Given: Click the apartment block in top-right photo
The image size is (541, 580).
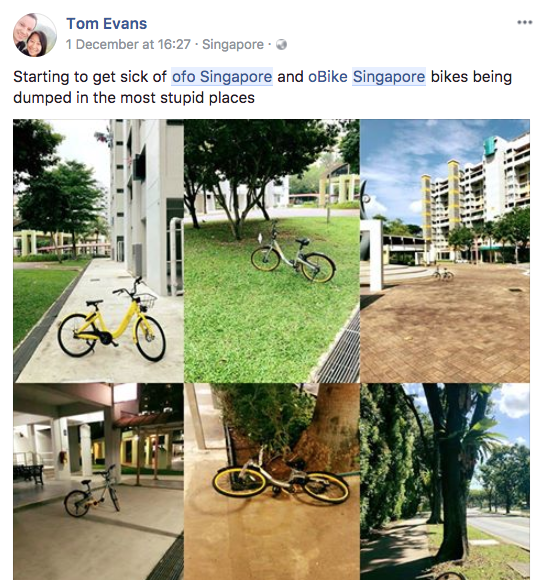Looking at the screenshot, I should point(476,198).
